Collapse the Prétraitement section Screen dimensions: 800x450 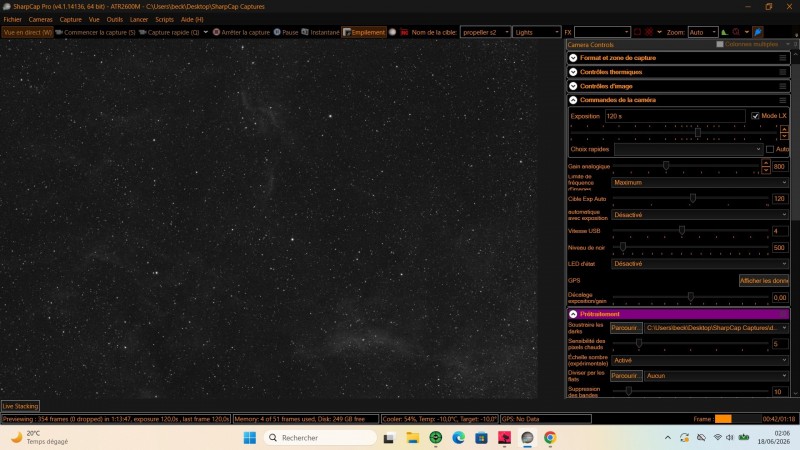point(573,314)
